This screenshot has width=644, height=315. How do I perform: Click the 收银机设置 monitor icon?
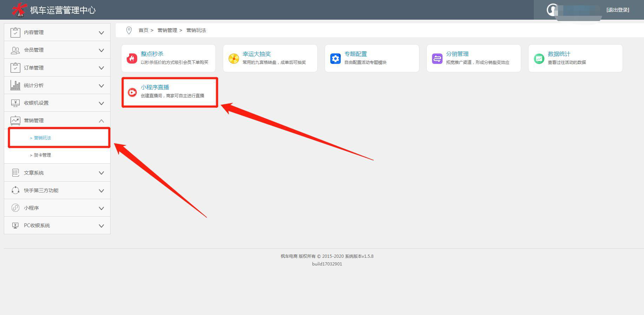tap(15, 103)
